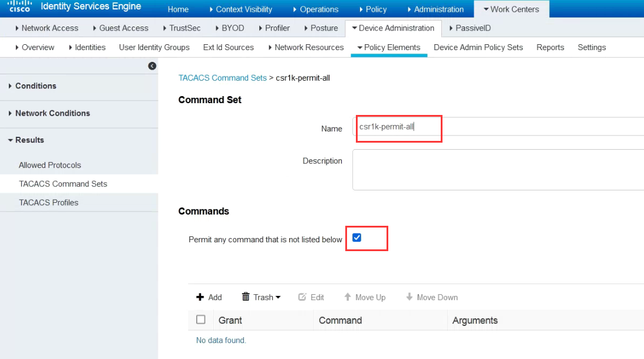Open the Posture work center

click(321, 28)
